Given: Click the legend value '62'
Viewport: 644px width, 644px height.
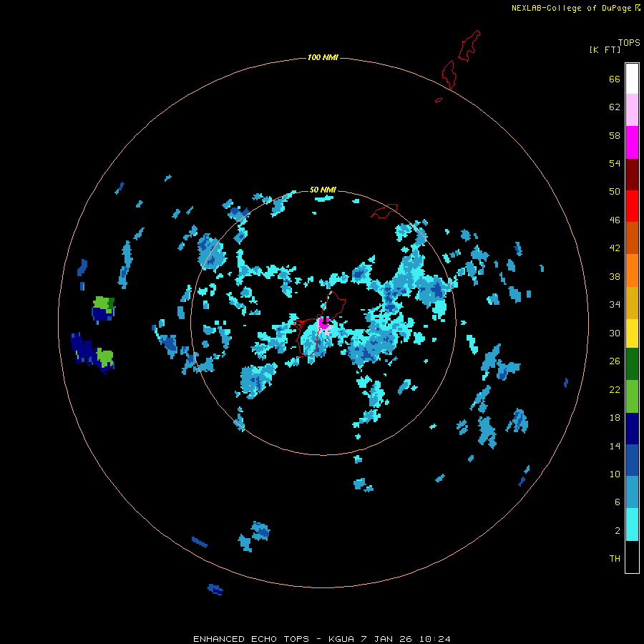Looking at the screenshot, I should pos(615,107).
